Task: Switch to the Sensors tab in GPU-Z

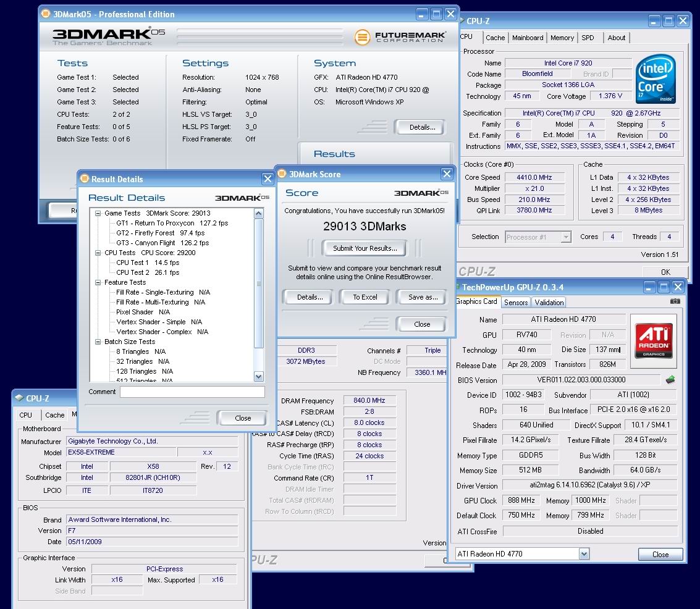Action: tap(516, 303)
